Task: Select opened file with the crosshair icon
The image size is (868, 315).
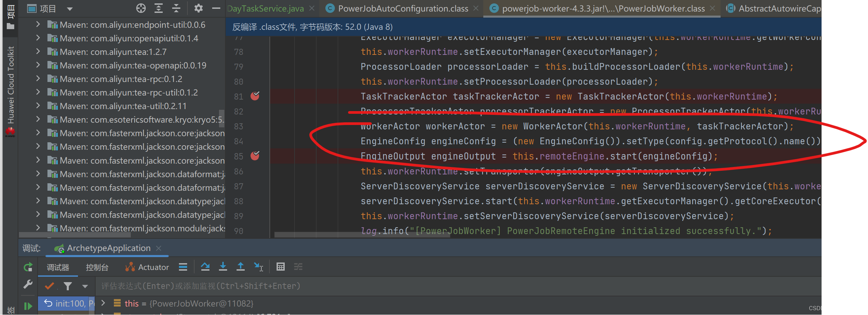Action: tap(141, 8)
